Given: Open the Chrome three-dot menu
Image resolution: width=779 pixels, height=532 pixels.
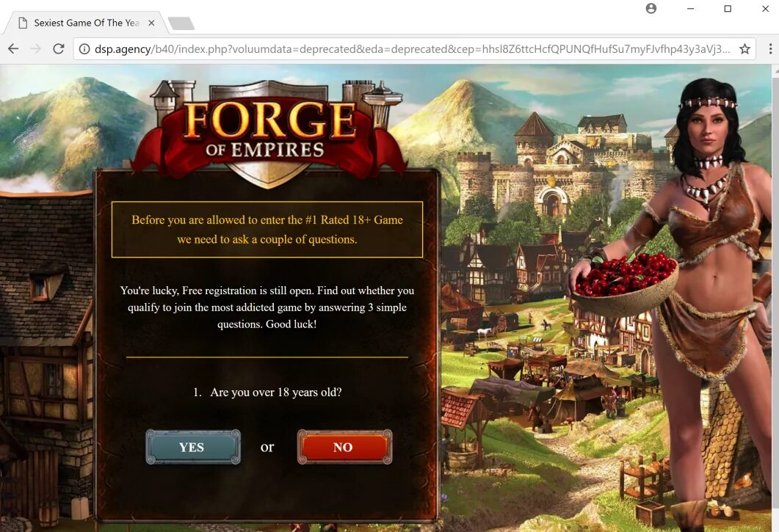Looking at the screenshot, I should (x=770, y=48).
